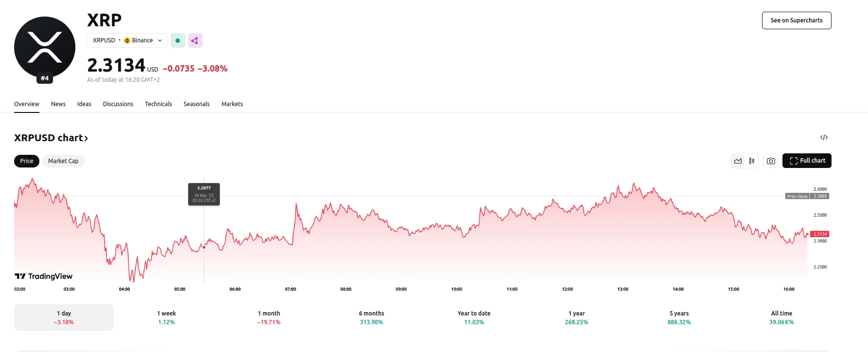The height and width of the screenshot is (352, 868).
Task: Click the 2.3134 current price label on axis
Action: [x=819, y=234]
